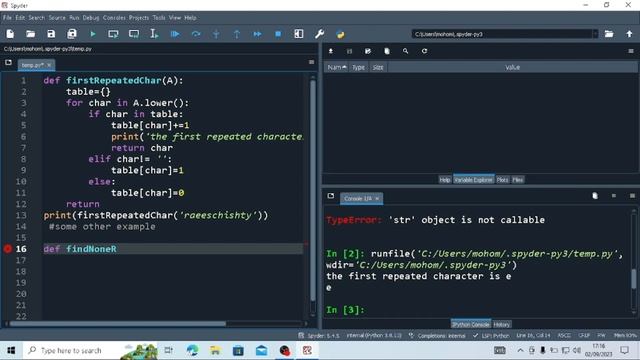Open the Consoles menu

[114, 18]
